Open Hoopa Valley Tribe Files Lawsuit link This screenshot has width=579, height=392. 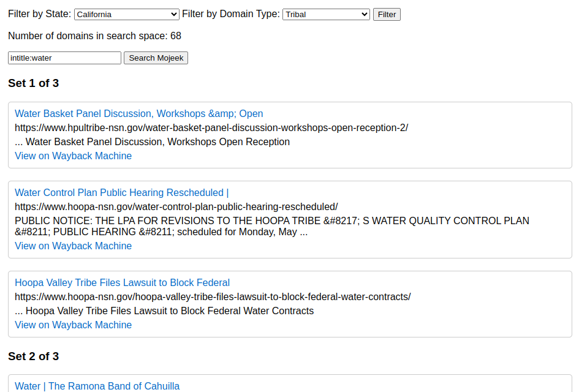coord(122,283)
